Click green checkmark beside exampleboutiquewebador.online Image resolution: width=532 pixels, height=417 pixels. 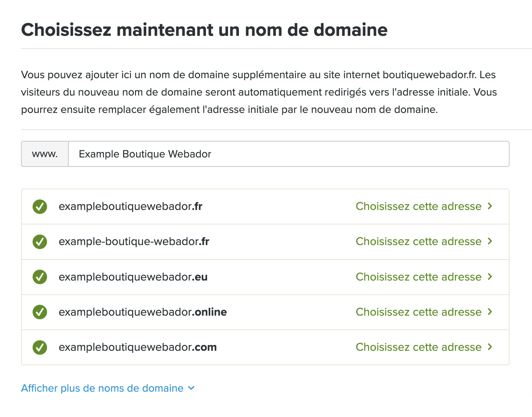tap(40, 312)
